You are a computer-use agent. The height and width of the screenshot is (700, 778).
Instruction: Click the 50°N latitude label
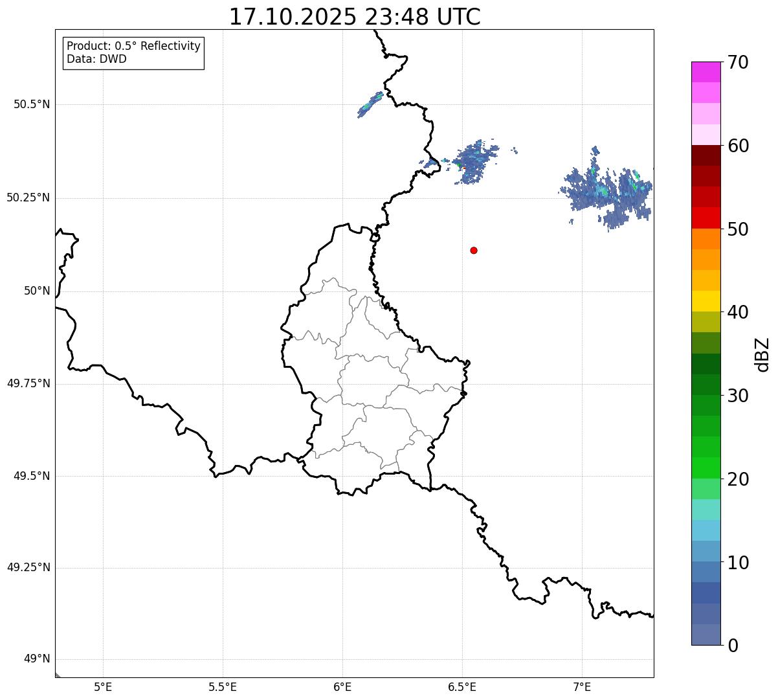(x=37, y=291)
